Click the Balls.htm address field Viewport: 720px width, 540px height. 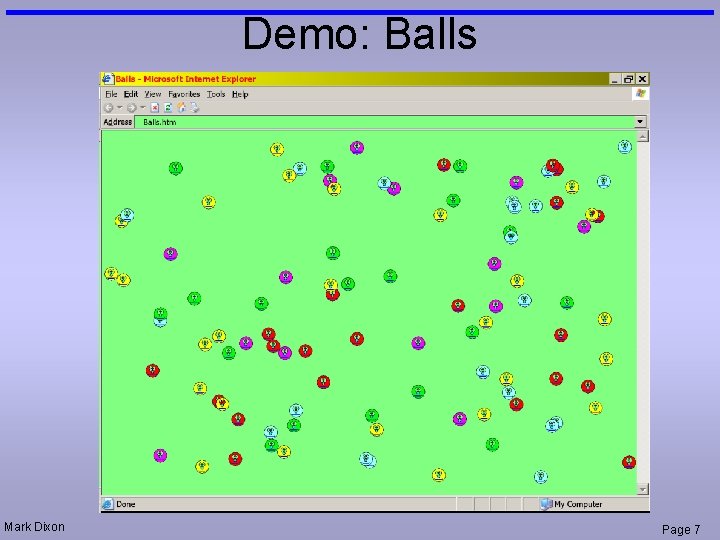(384, 122)
